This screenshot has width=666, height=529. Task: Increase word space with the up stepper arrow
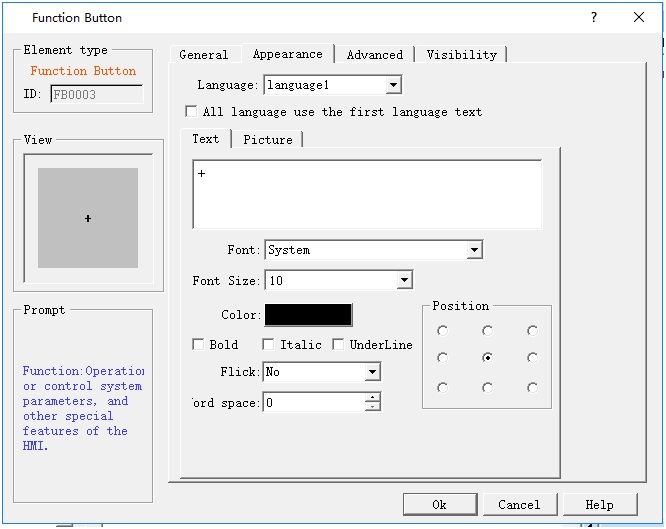tap(373, 398)
